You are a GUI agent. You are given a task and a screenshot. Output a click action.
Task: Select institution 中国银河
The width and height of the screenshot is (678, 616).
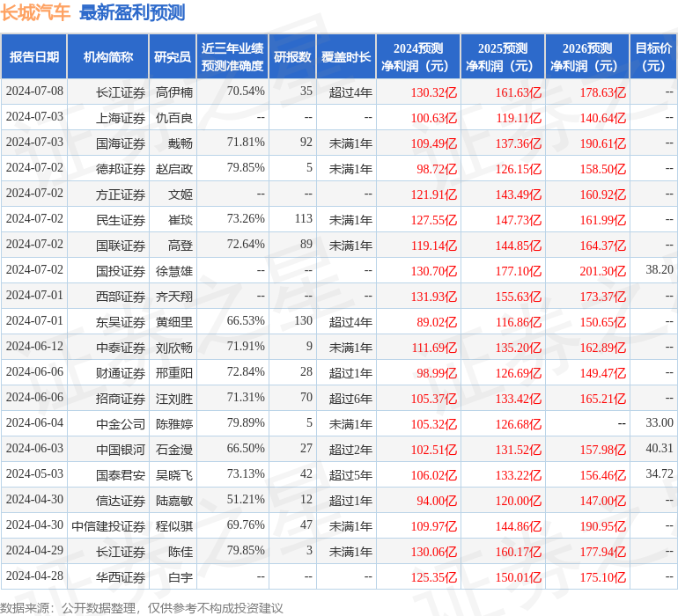pos(121,449)
